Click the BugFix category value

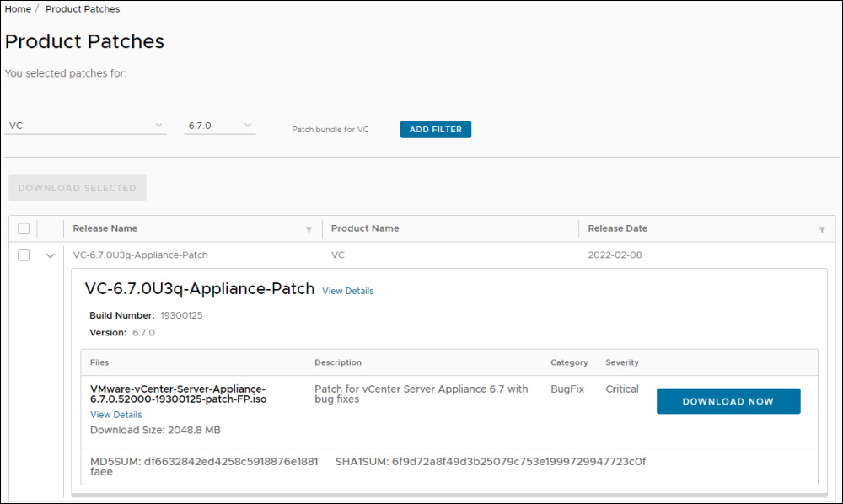point(567,389)
